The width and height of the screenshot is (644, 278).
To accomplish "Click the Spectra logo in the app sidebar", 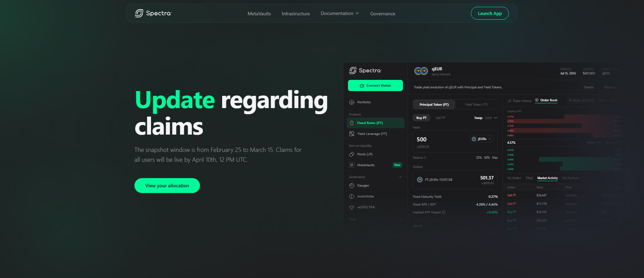I will (365, 70).
